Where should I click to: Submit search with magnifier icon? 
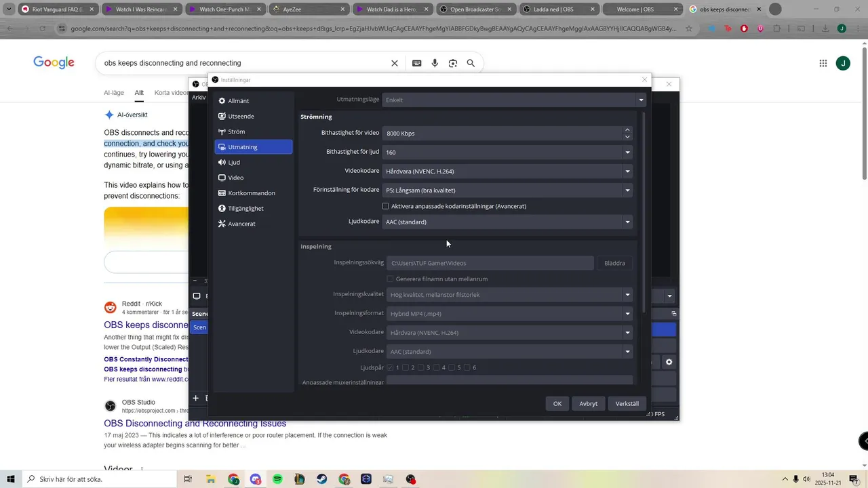(x=471, y=63)
